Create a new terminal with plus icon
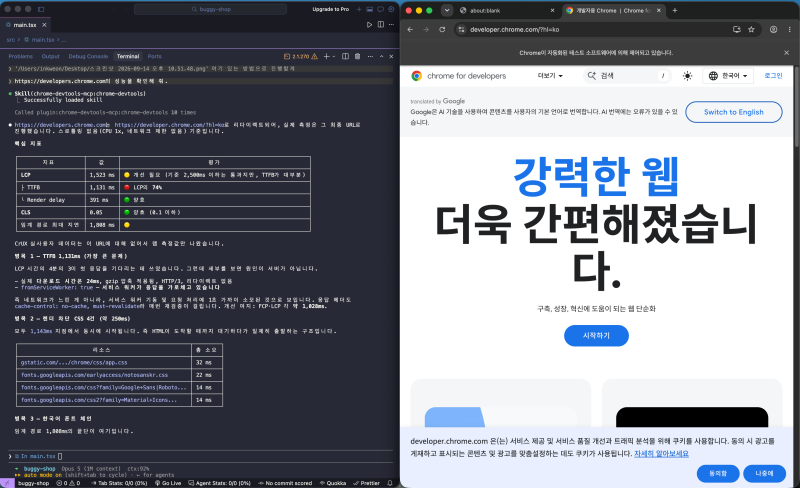This screenshot has height=488, width=800. [x=327, y=57]
